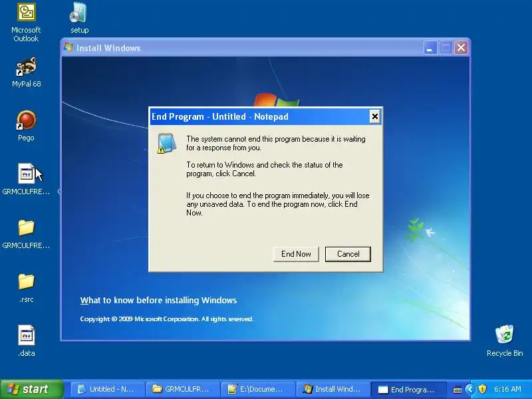Click End Now in the dialog
Image resolution: width=532 pixels, height=399 pixels.
pos(296,254)
